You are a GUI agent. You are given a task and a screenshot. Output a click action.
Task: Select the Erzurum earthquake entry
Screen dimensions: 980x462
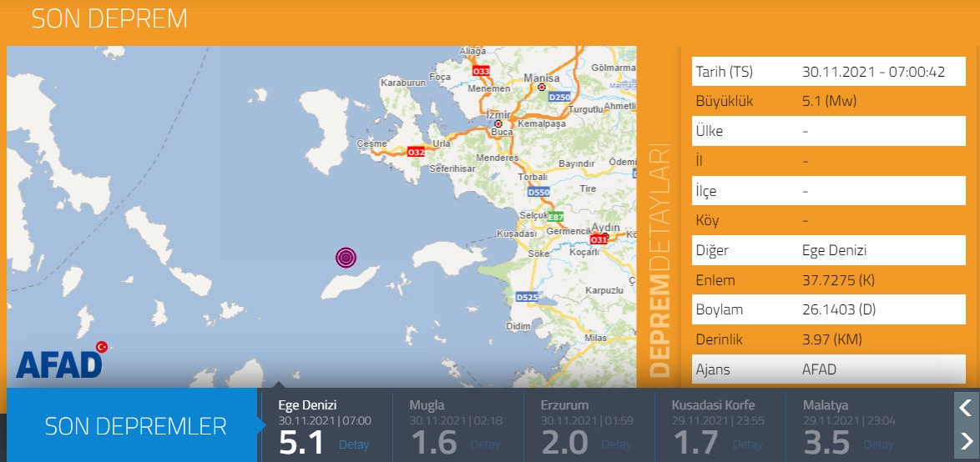589,426
